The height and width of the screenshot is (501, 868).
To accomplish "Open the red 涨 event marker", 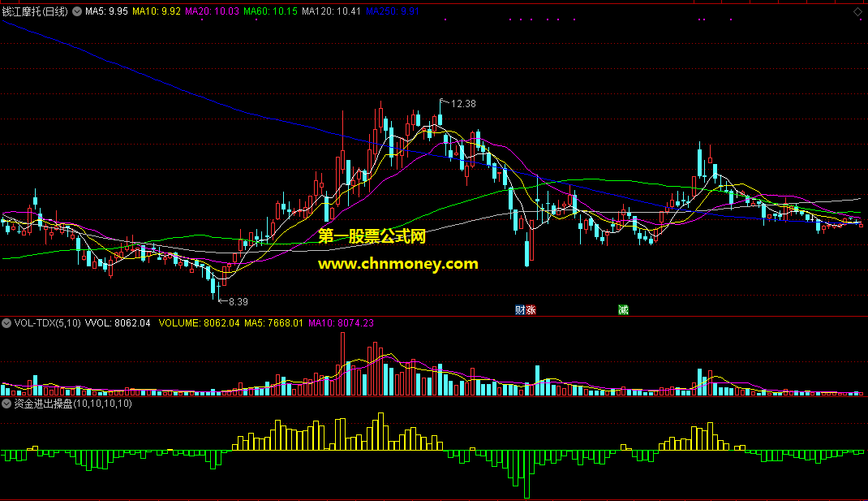I will tap(531, 310).
